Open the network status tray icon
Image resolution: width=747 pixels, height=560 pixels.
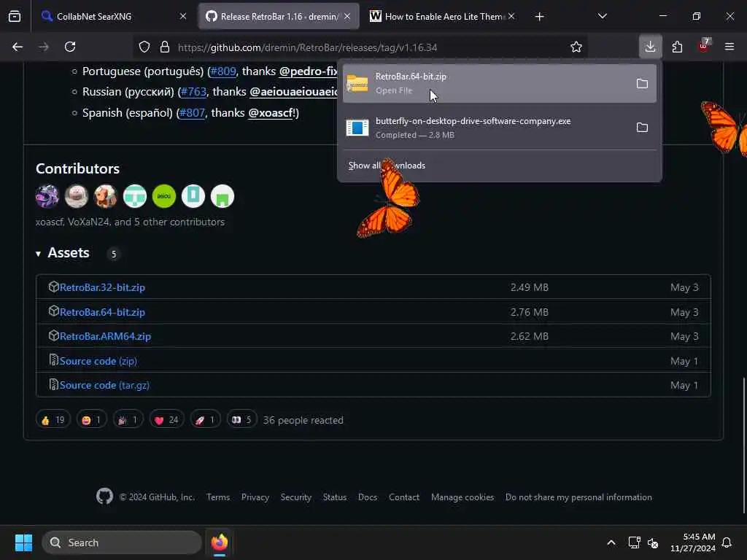click(x=634, y=542)
